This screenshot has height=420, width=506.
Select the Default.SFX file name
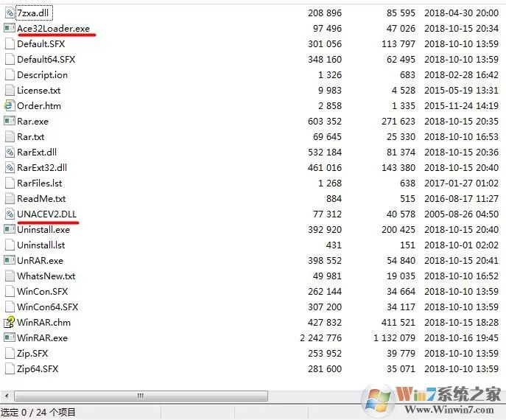coord(41,44)
